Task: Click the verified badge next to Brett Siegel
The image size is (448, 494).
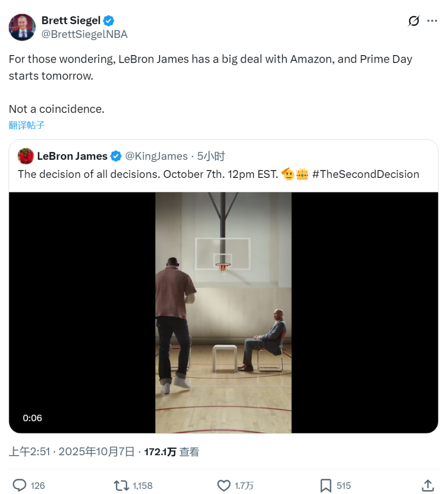Action: coord(109,21)
